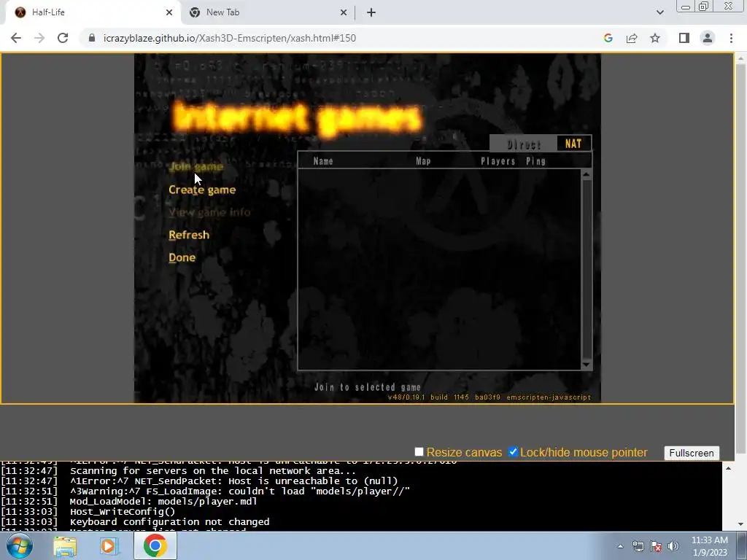Viewport: 747px width, 560px height.
Task: Click the Show desktop strip
Action: (742, 546)
